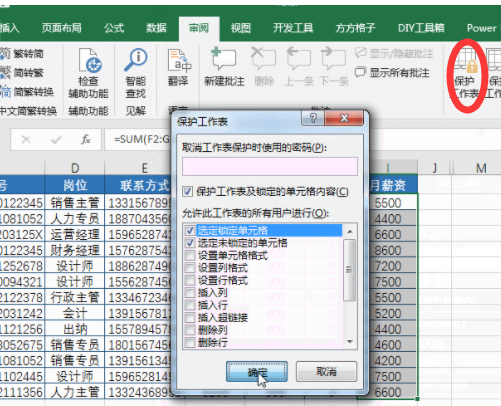Enable 插入行 checkbox

pos(190,305)
